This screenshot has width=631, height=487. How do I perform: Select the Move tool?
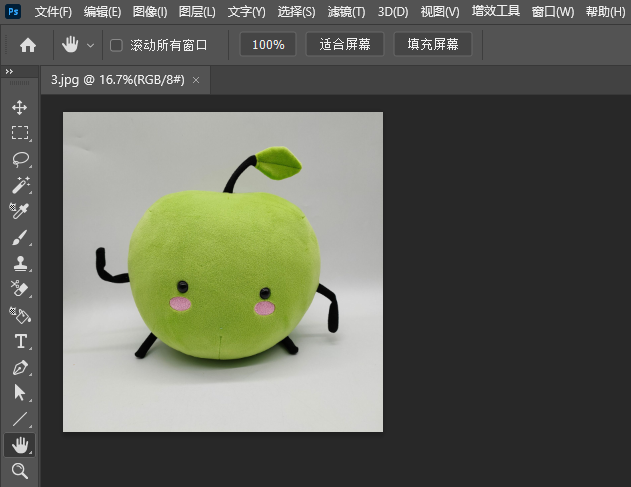click(x=19, y=107)
